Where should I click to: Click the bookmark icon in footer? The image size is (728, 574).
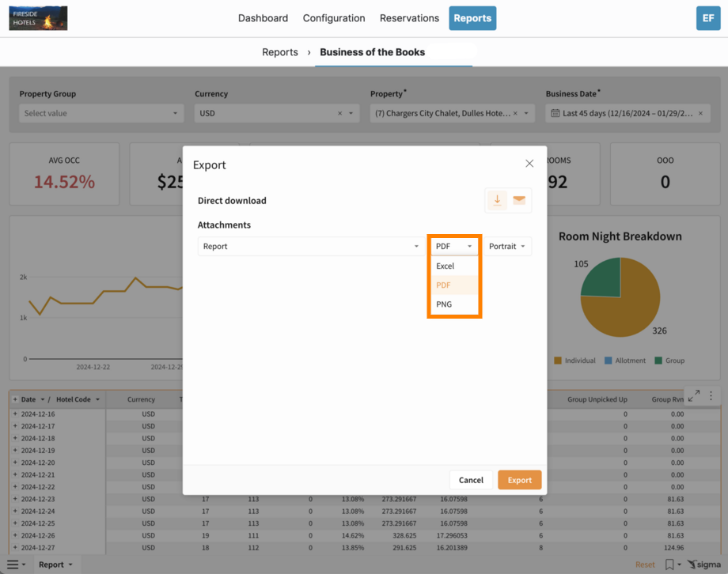[669, 565]
